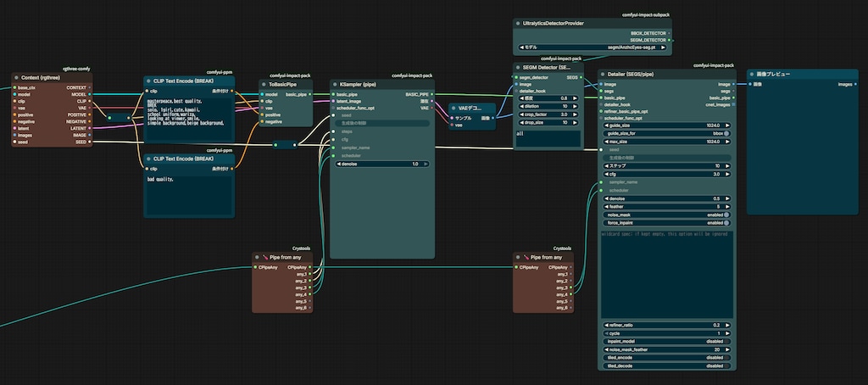This screenshot has height=385, width=868.
Task: Select previous model in モデル selector
Action: point(522,47)
